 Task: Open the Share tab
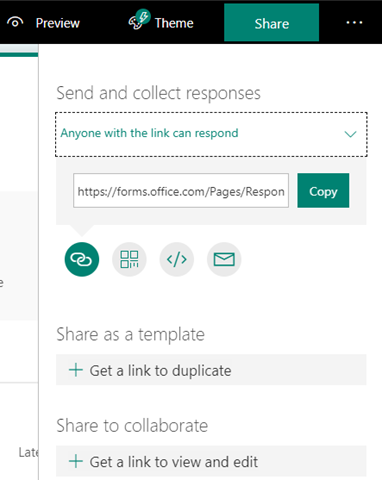[271, 23]
